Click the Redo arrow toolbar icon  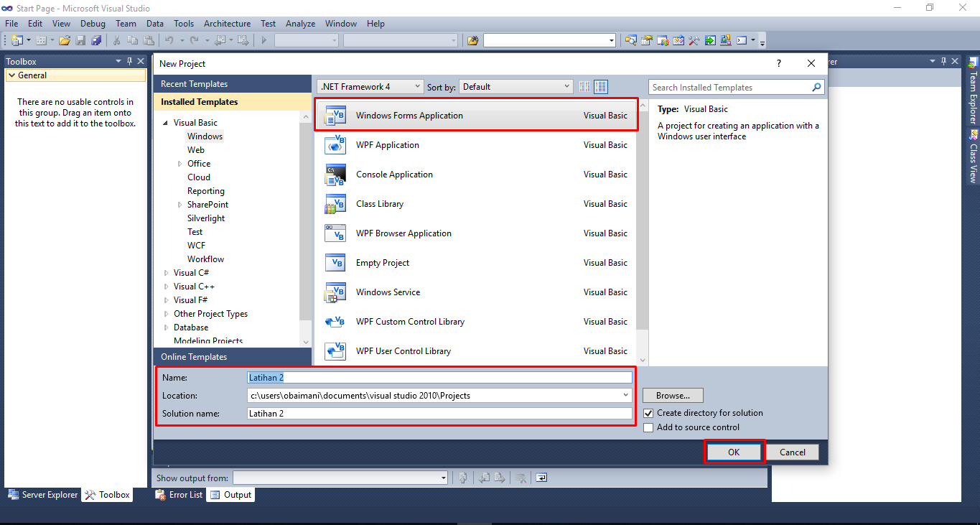pos(195,40)
